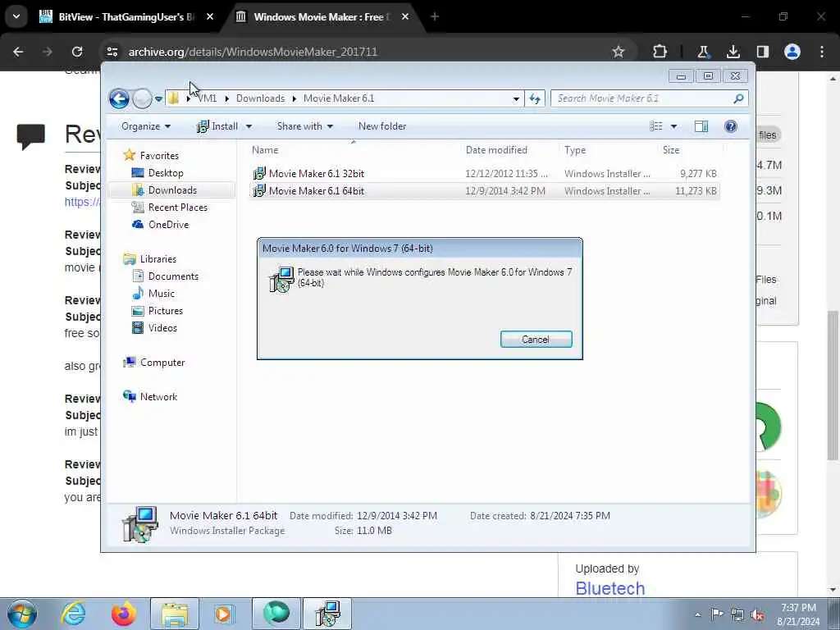Launch Internet Explorer from taskbar

pyautogui.click(x=73, y=614)
